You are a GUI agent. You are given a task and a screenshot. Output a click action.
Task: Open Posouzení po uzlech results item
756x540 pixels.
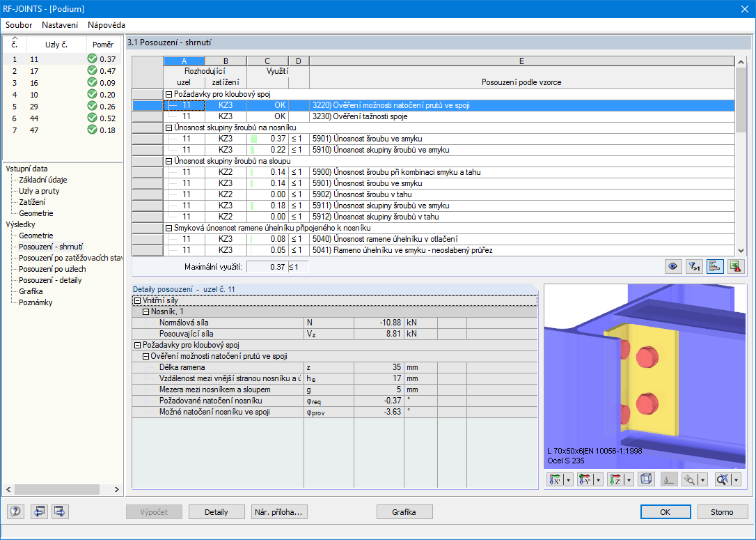[x=52, y=269]
